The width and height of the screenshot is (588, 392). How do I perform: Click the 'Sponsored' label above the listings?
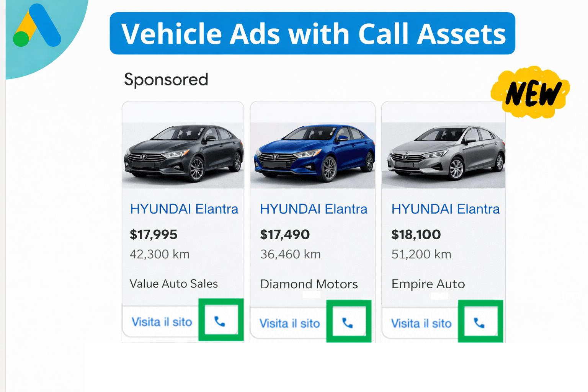[x=166, y=79]
